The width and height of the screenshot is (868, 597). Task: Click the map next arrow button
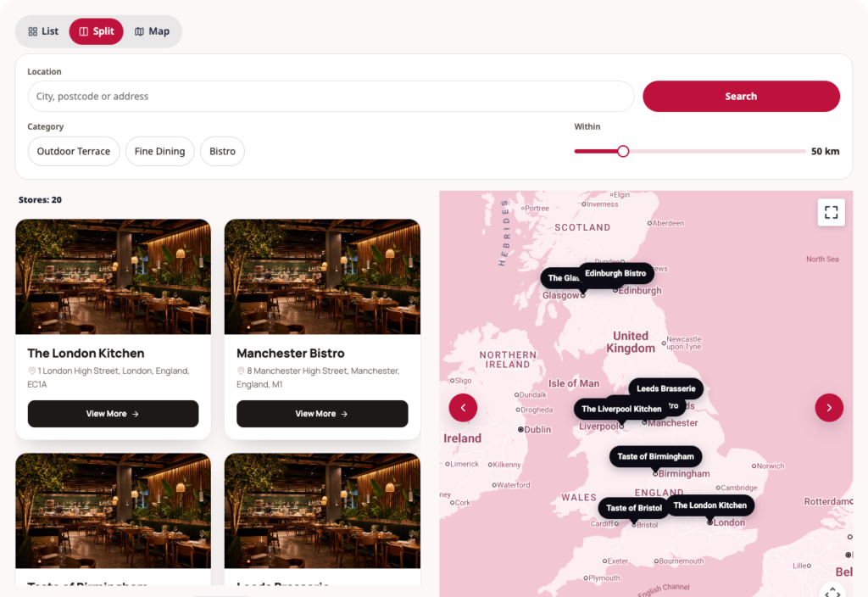[829, 408]
